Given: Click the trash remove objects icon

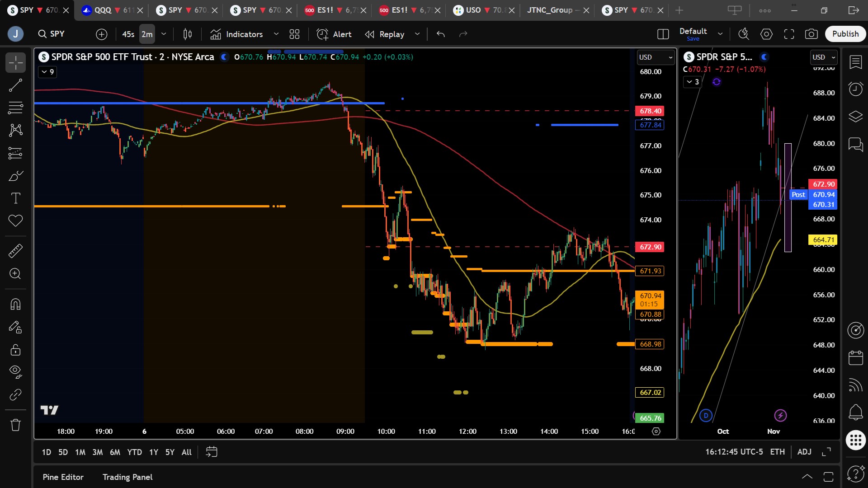Looking at the screenshot, I should pos(15,425).
